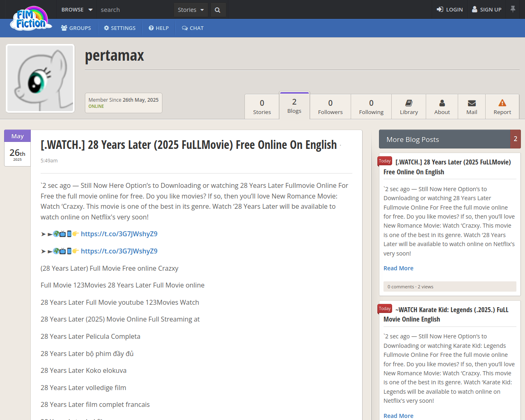Click the Sign Up button
The height and width of the screenshot is (420, 525).
(x=486, y=9)
